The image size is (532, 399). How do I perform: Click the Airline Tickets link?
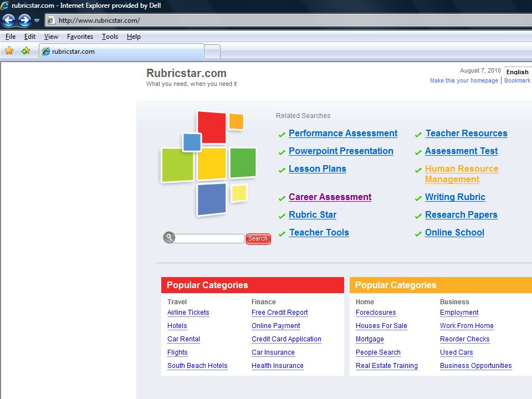click(x=188, y=313)
